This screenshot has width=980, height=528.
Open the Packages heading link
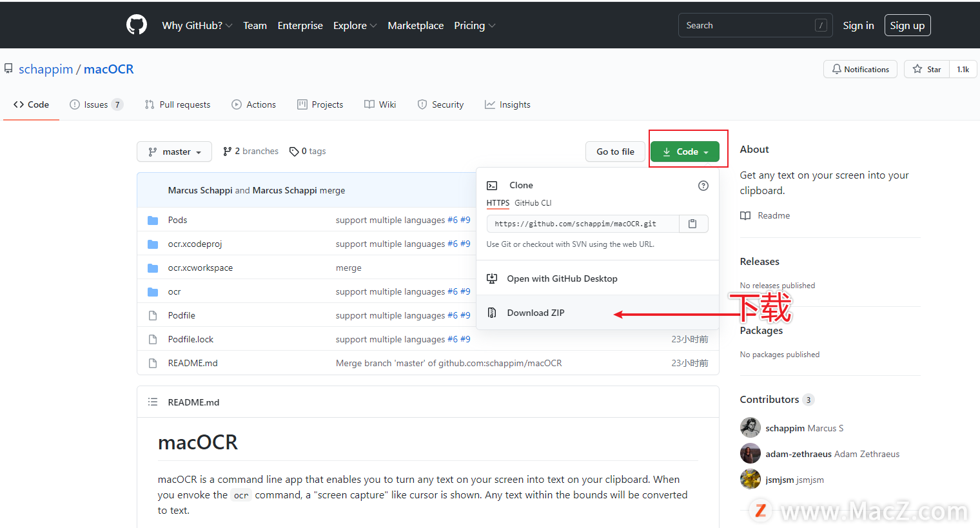pos(761,330)
